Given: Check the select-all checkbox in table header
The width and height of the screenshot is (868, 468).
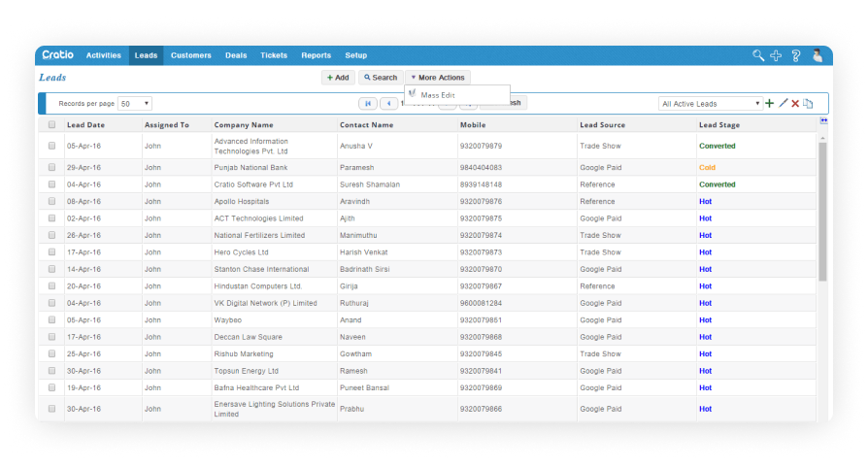Looking at the screenshot, I should coord(52,125).
